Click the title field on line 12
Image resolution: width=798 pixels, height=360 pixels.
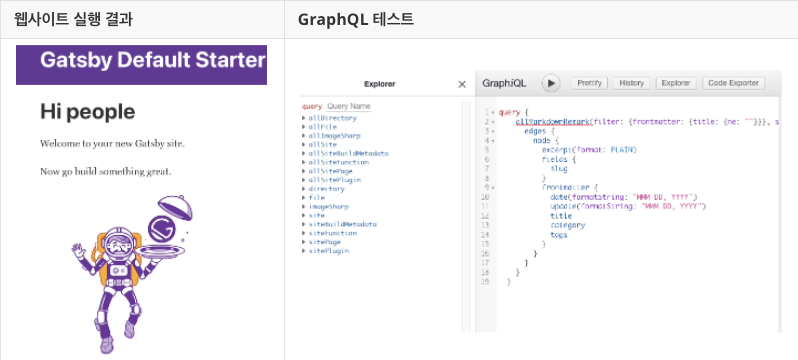pos(561,216)
